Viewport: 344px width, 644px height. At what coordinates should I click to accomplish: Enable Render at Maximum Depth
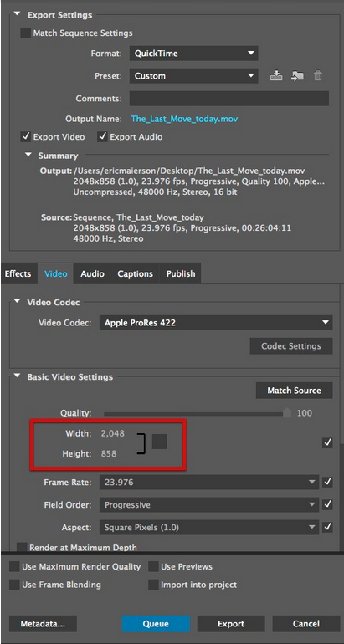point(22,547)
